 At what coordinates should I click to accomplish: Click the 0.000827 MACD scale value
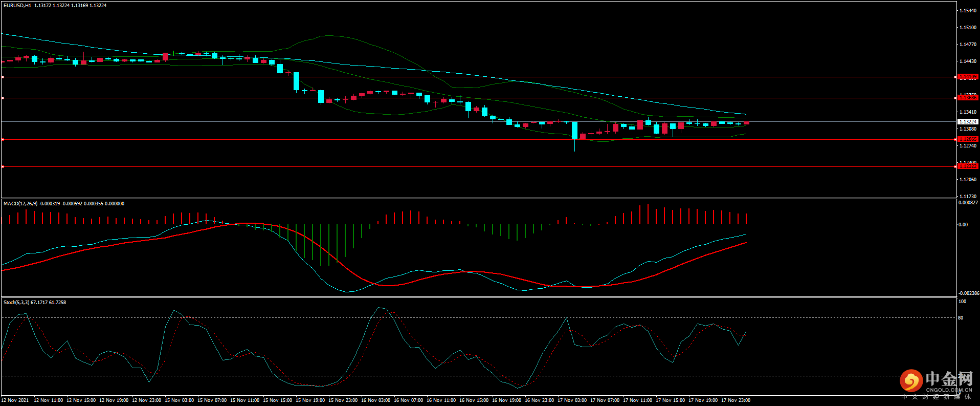(x=968, y=203)
